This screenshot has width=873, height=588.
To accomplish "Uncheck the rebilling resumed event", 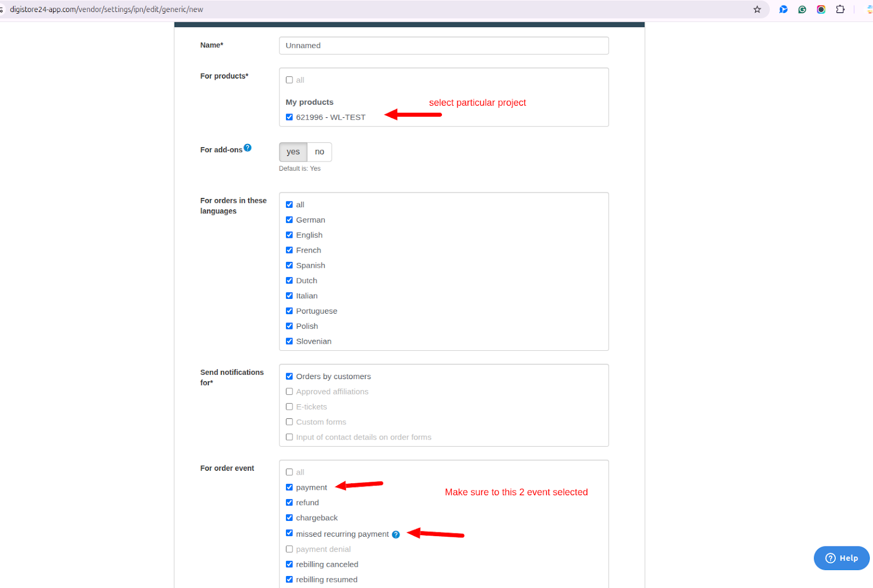I will [x=289, y=580].
